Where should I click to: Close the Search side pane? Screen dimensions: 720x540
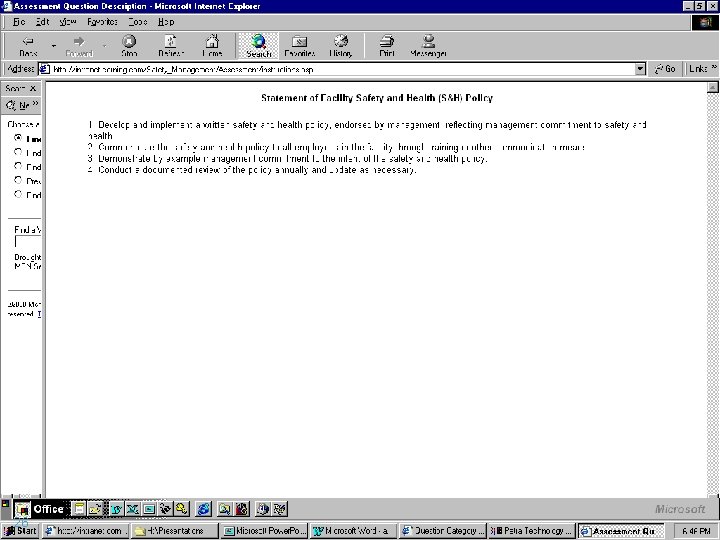[x=33, y=88]
